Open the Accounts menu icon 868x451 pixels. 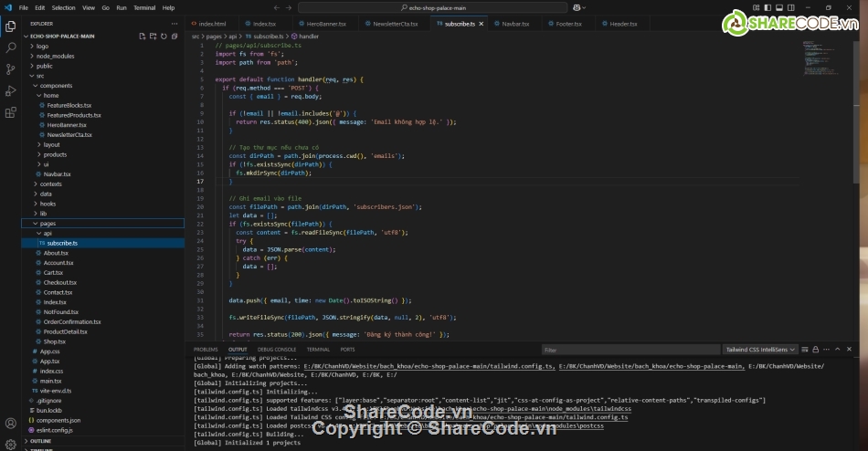[x=11, y=424]
